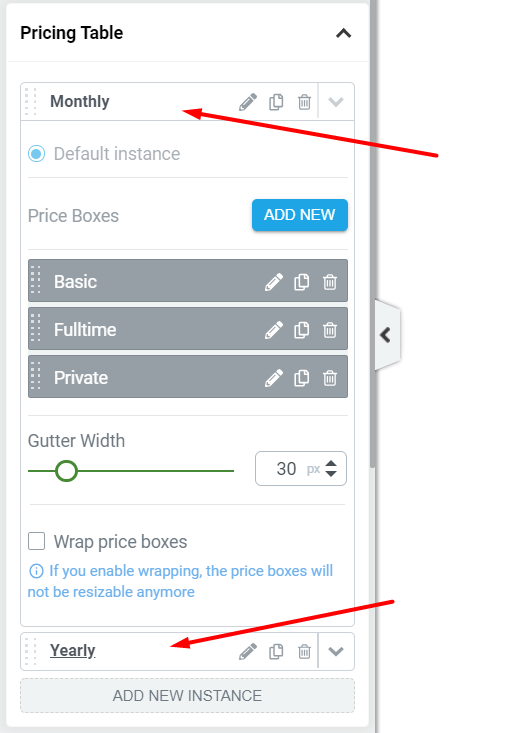Edit the Monthly instance with pencil icon
This screenshot has height=733, width=505.
(248, 102)
